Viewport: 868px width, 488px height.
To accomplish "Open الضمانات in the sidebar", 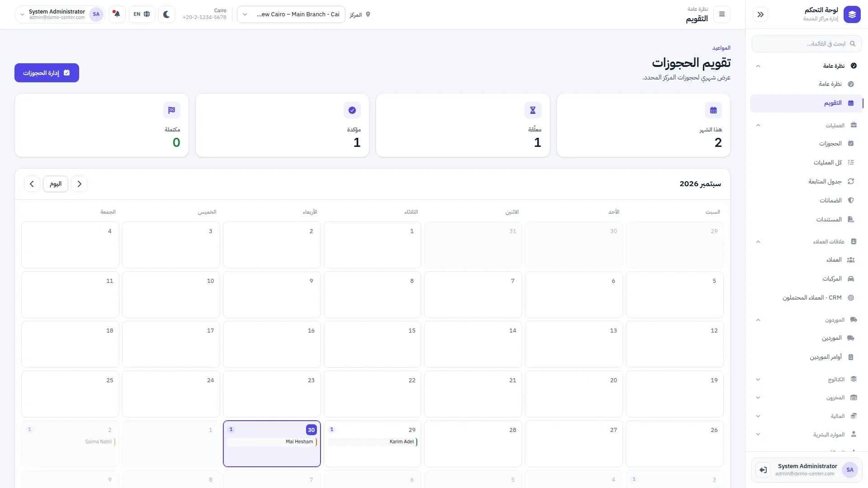I will [807, 201].
